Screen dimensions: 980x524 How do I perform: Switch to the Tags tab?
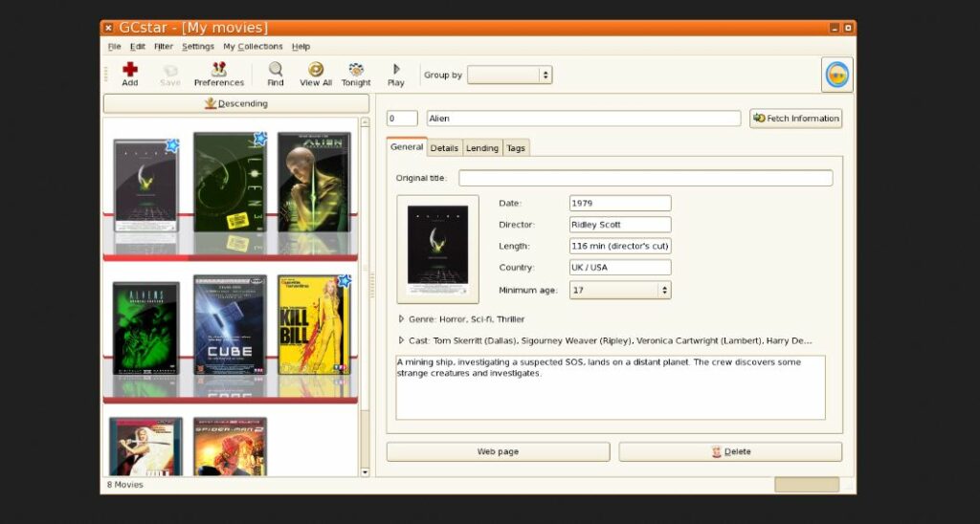[516, 148]
